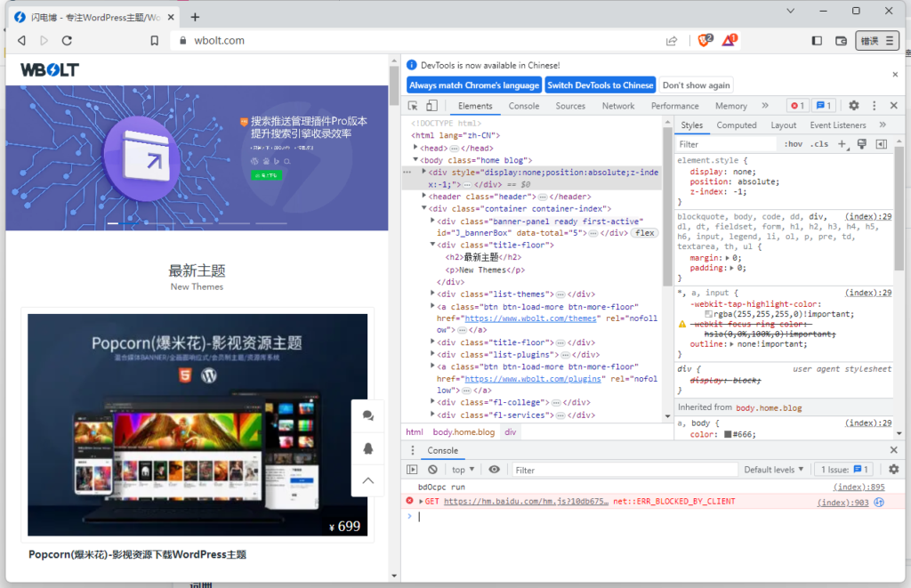Toggle :hov element state panel
Viewport: 911px width, 588px height.
click(793, 144)
